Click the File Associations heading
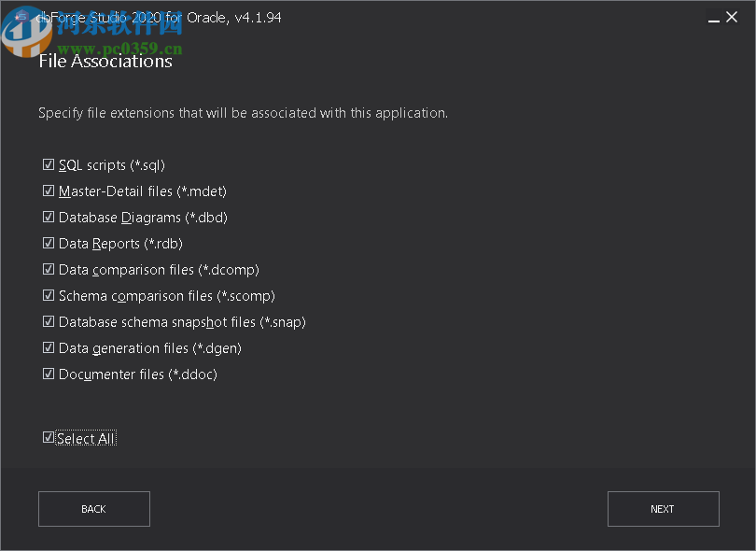The image size is (756, 551). click(x=105, y=61)
